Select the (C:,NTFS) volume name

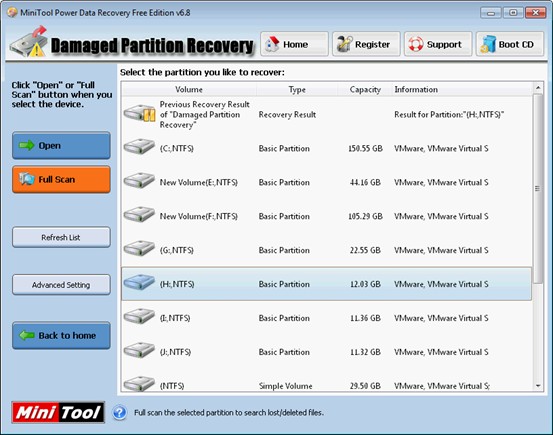point(177,148)
